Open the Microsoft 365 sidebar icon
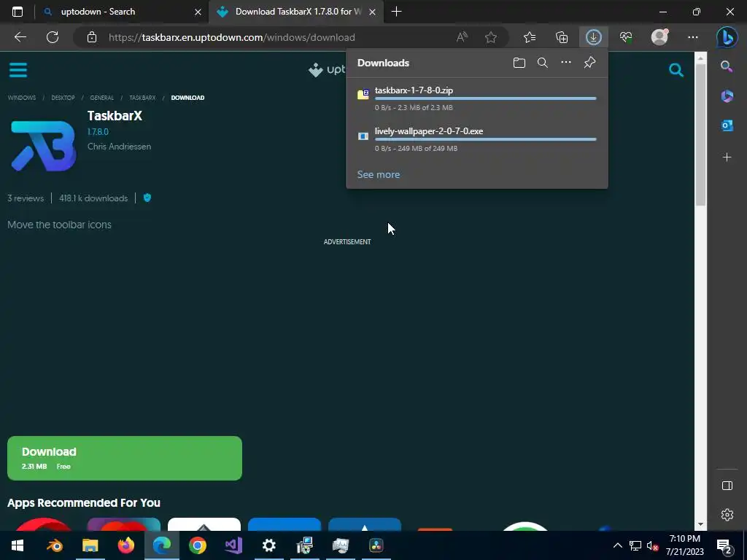 [x=727, y=96]
